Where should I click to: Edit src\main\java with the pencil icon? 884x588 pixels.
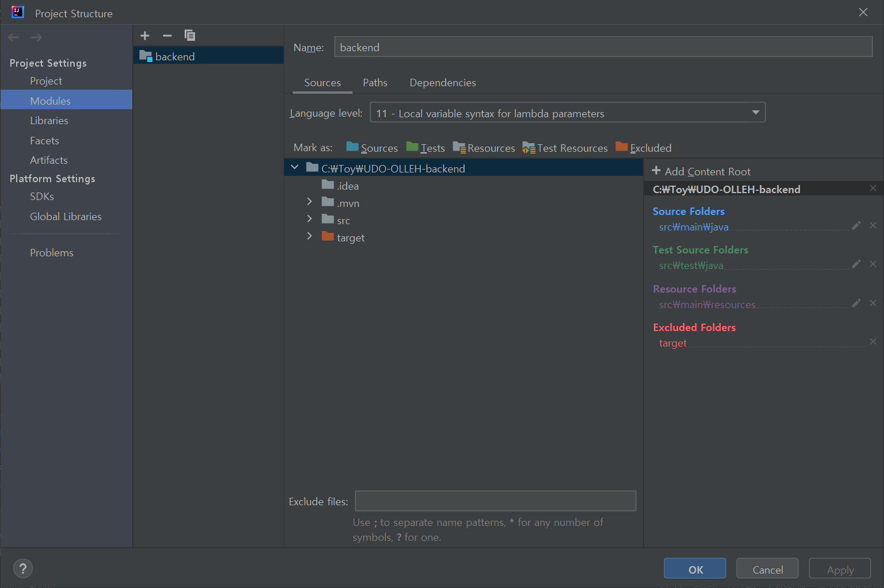(856, 225)
